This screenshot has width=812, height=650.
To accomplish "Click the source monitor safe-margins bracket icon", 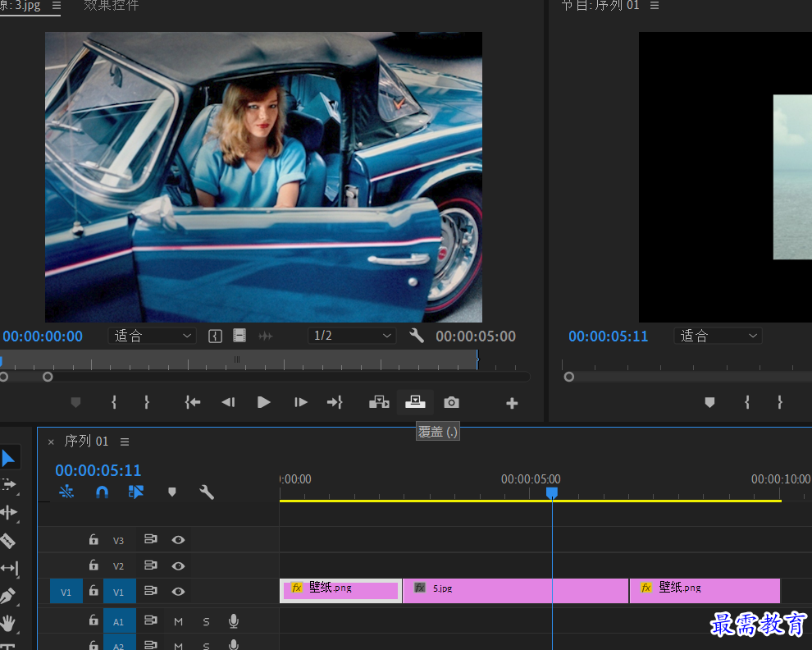I will (215, 336).
